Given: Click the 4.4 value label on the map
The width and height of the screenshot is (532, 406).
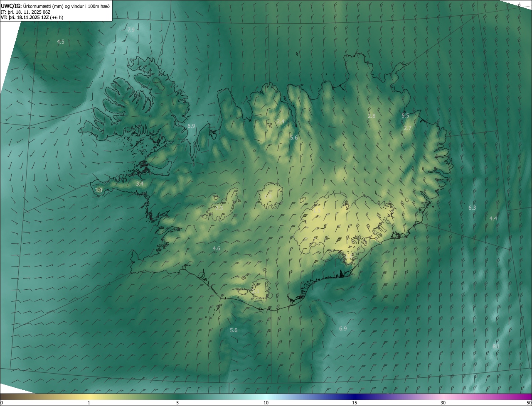Looking at the screenshot, I should [493, 218].
